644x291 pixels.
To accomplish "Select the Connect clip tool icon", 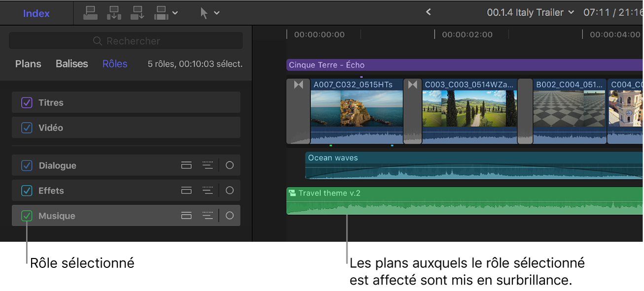I will coord(90,13).
